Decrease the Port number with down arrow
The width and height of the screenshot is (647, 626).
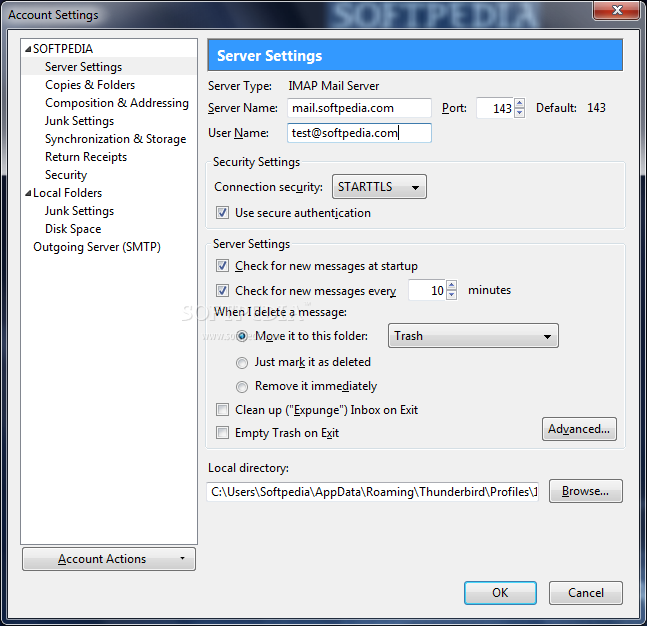520,113
